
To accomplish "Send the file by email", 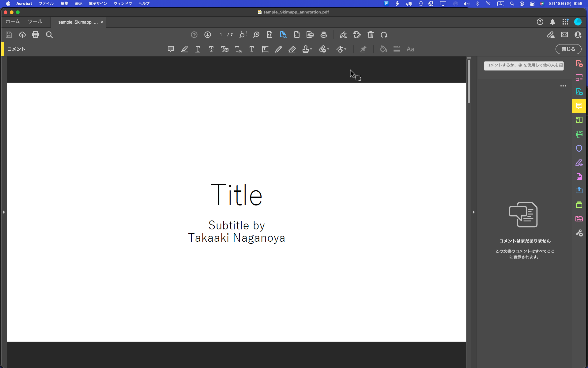I will click(x=564, y=35).
